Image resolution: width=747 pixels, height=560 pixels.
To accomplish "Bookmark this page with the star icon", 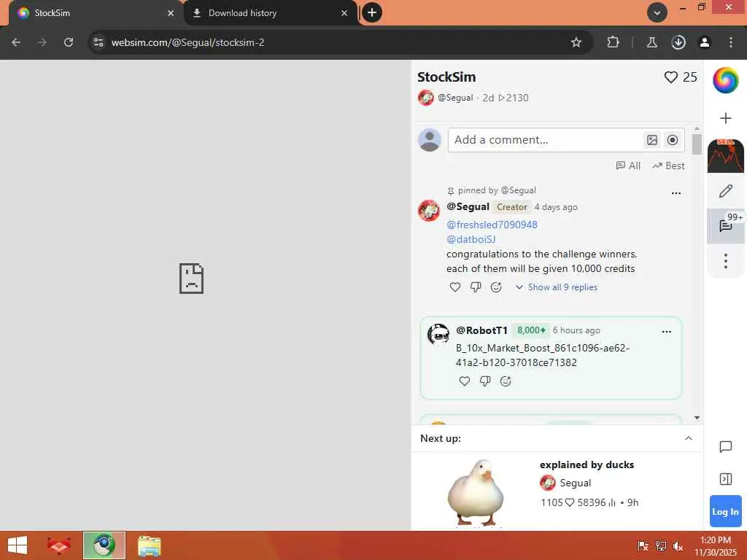I will coord(576,42).
